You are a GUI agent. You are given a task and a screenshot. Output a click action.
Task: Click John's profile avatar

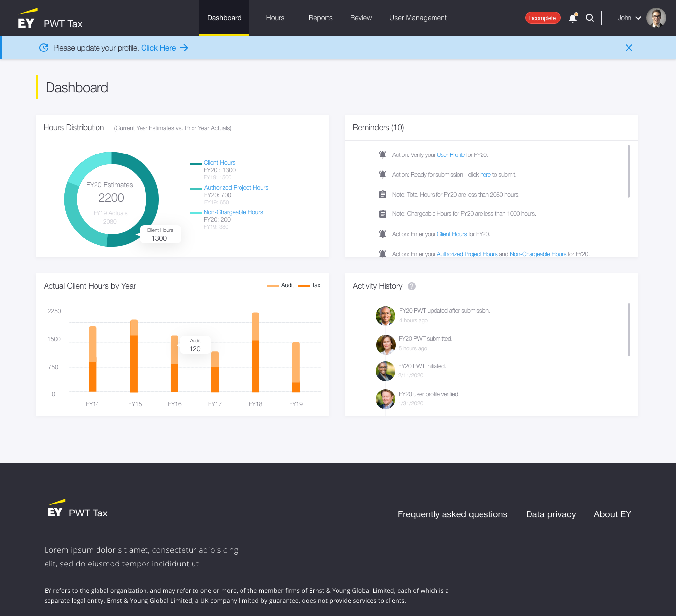click(656, 18)
